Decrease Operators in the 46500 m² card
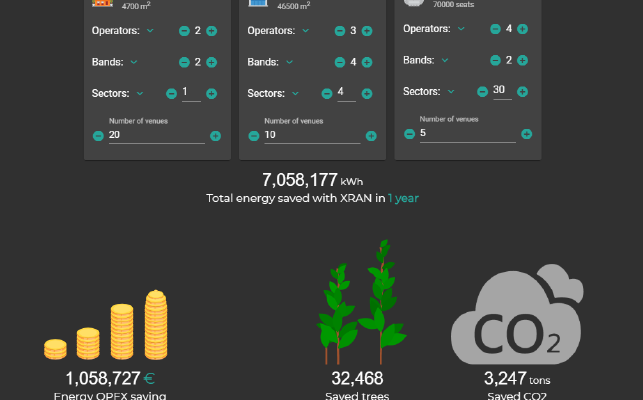643x400 pixels. tap(340, 31)
